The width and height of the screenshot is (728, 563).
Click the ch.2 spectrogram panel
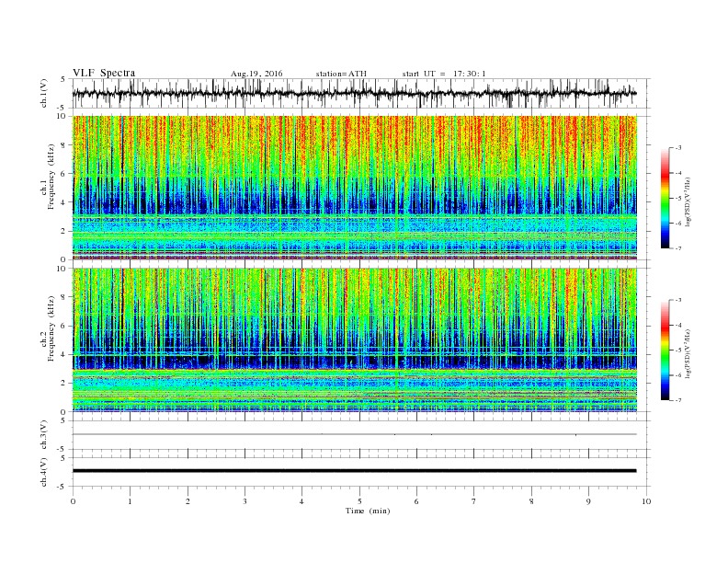pos(355,339)
